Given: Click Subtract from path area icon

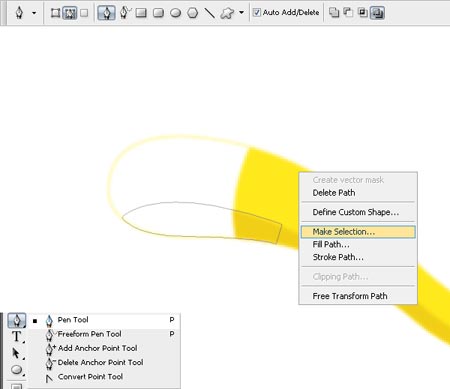Looking at the screenshot, I should (348, 13).
